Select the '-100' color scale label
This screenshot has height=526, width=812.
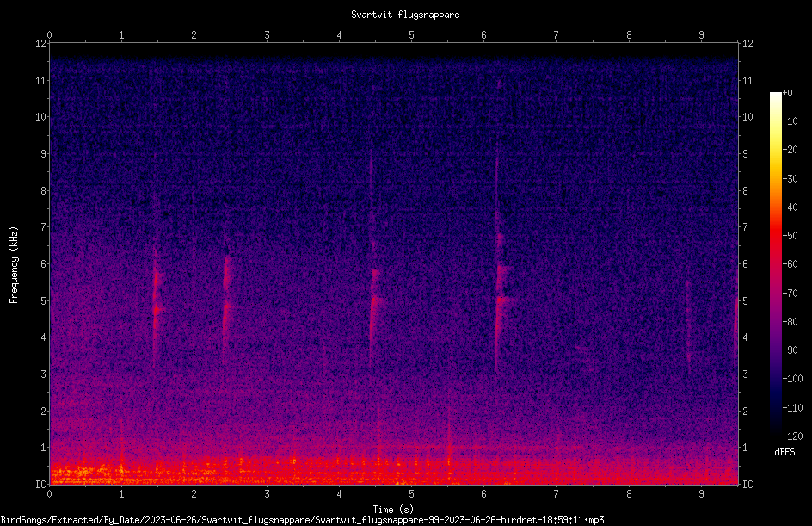(792, 379)
